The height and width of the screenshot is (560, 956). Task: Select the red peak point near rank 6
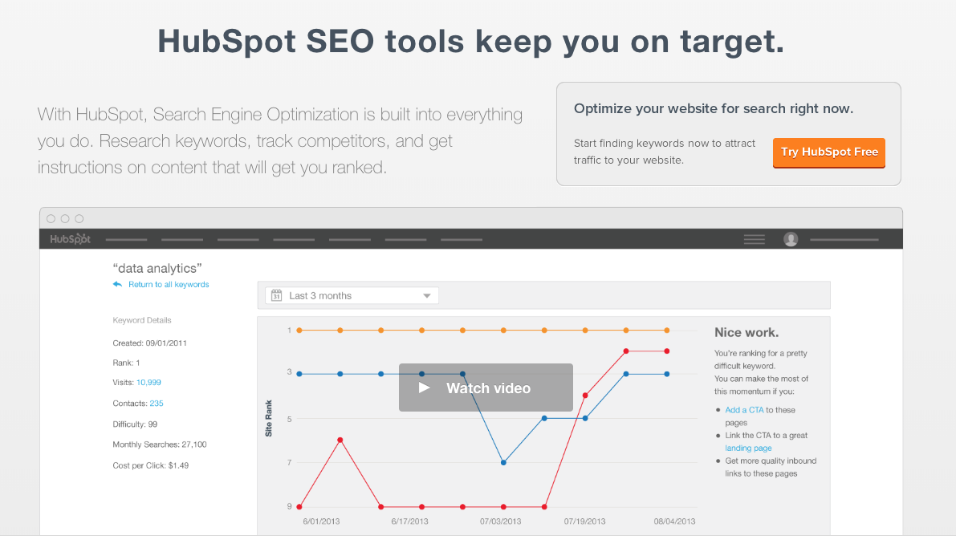(340, 440)
